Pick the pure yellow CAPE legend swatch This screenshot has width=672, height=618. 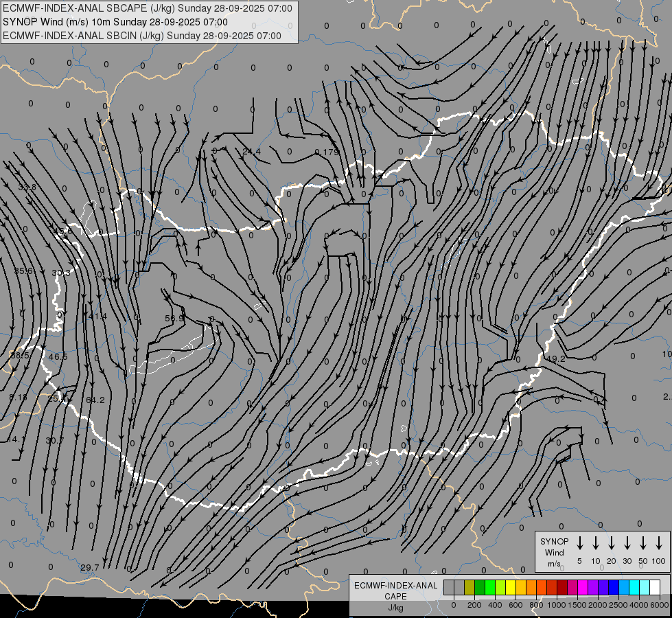tap(511, 587)
